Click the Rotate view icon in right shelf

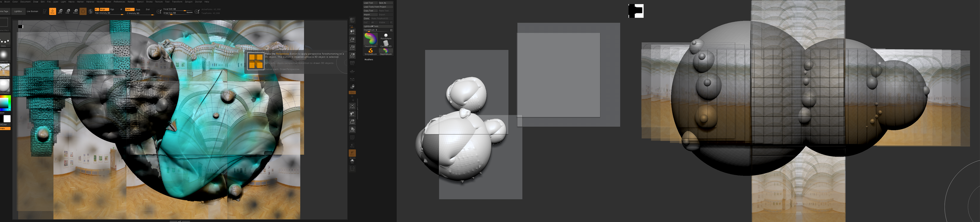click(x=352, y=130)
